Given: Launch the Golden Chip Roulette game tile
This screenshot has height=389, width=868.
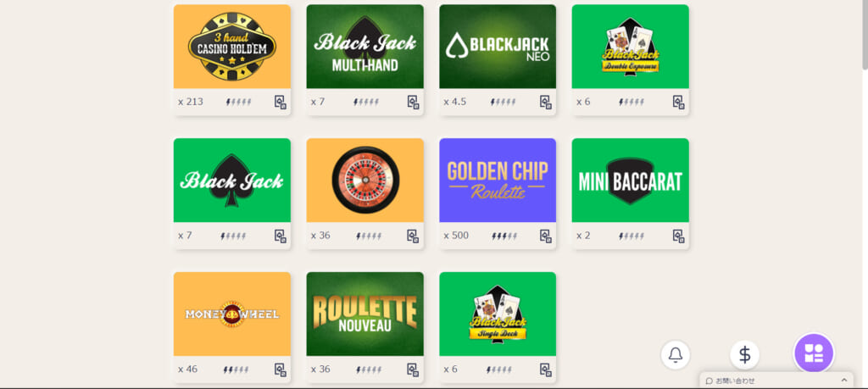Looking at the screenshot, I should pyautogui.click(x=498, y=181).
